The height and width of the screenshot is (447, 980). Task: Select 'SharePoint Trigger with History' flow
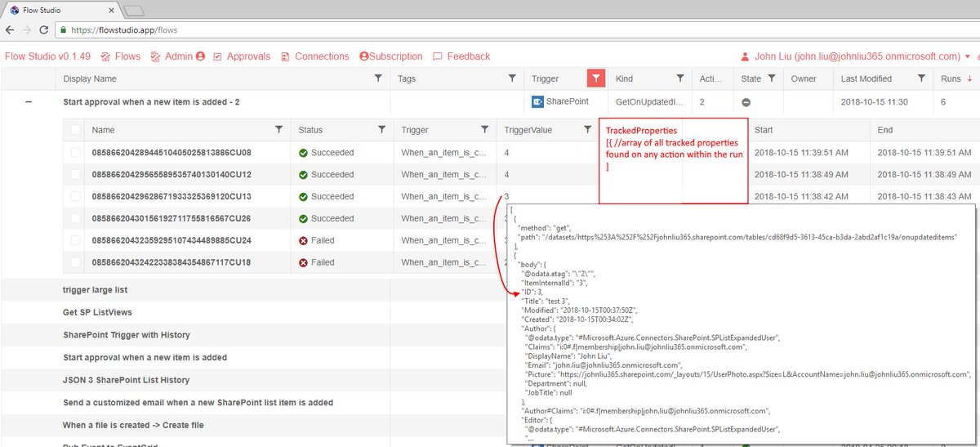tap(127, 335)
